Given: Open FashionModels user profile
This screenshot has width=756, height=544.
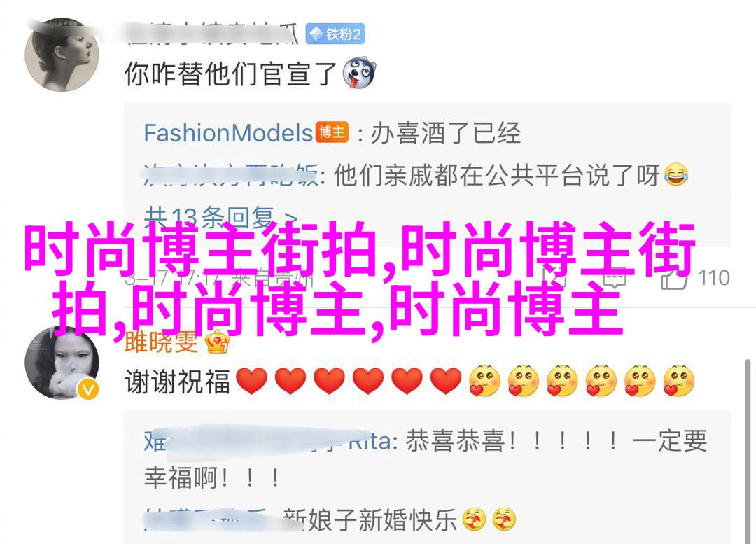Looking at the screenshot, I should click(x=228, y=132).
